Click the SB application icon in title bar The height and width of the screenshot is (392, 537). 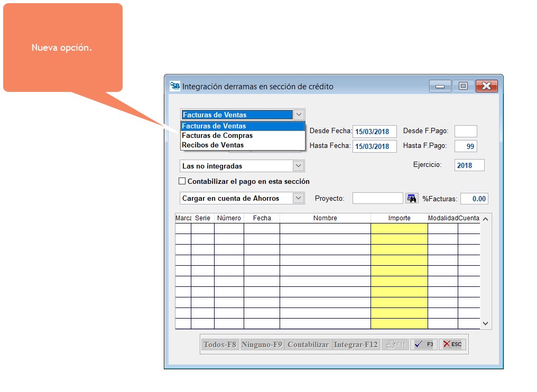click(x=175, y=86)
